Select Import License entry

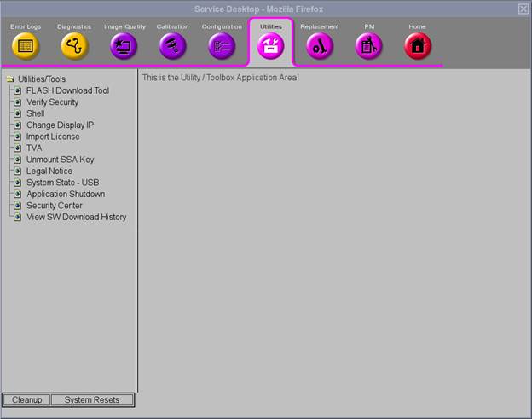tap(53, 137)
